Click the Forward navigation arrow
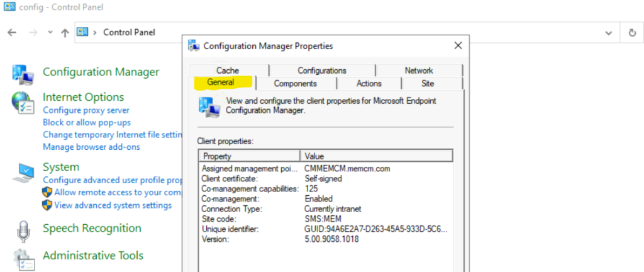Viewport: 644px width, 272px height. click(x=33, y=33)
